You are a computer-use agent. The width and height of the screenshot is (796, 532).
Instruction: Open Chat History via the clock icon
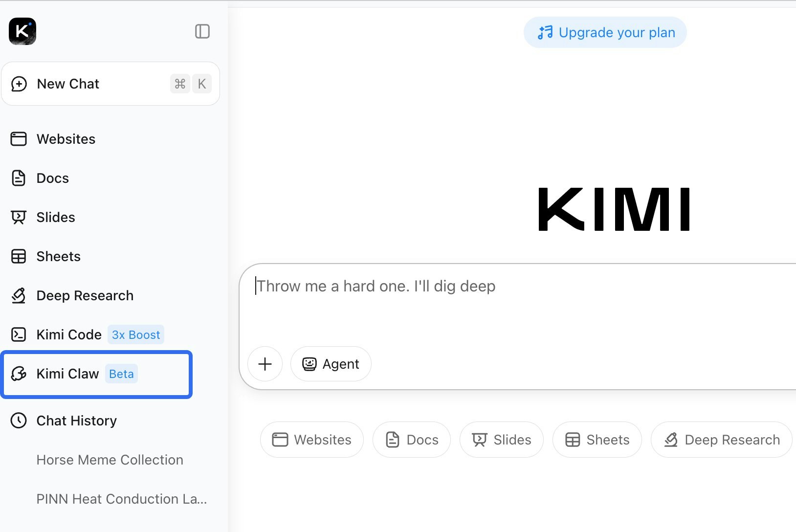[x=19, y=421]
